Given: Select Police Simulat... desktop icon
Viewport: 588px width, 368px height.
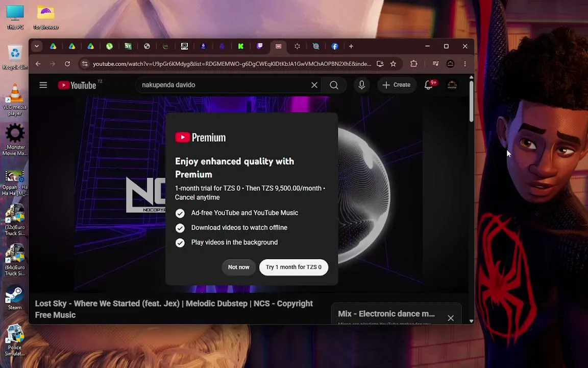Looking at the screenshot, I should (15, 340).
